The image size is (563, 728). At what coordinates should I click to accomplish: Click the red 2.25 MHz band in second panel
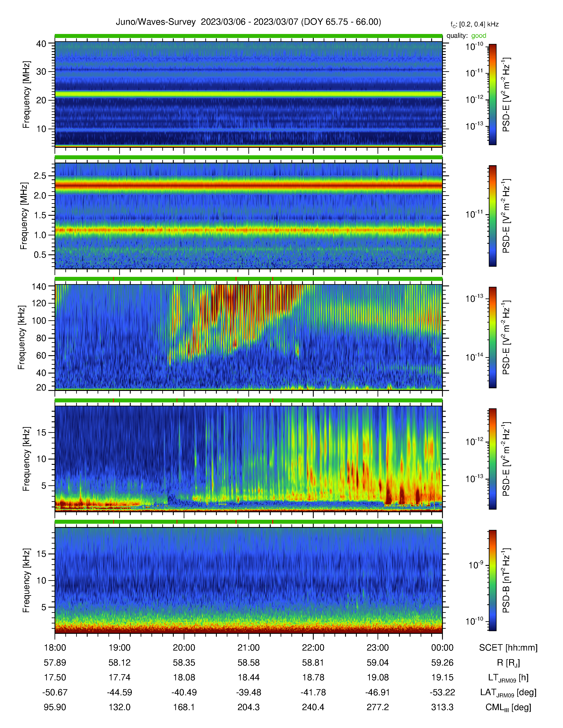pyautogui.click(x=248, y=185)
